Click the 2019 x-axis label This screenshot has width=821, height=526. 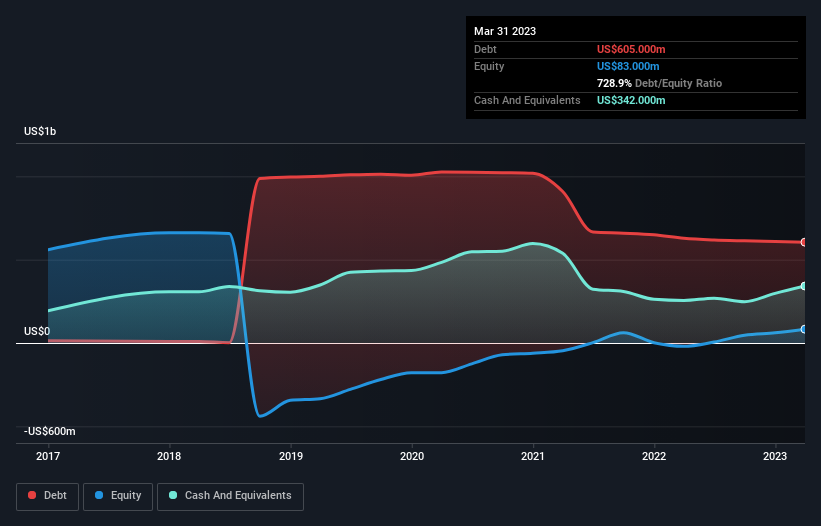pyautogui.click(x=291, y=456)
